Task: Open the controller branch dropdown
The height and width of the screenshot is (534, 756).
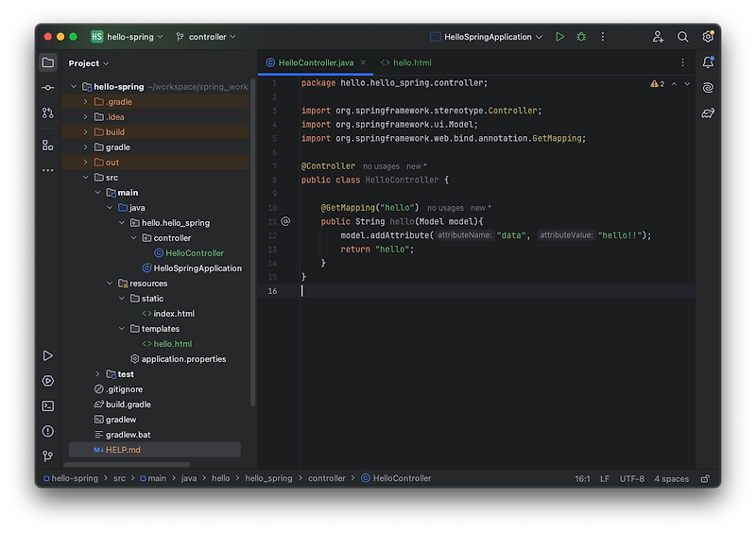Action: click(x=206, y=37)
